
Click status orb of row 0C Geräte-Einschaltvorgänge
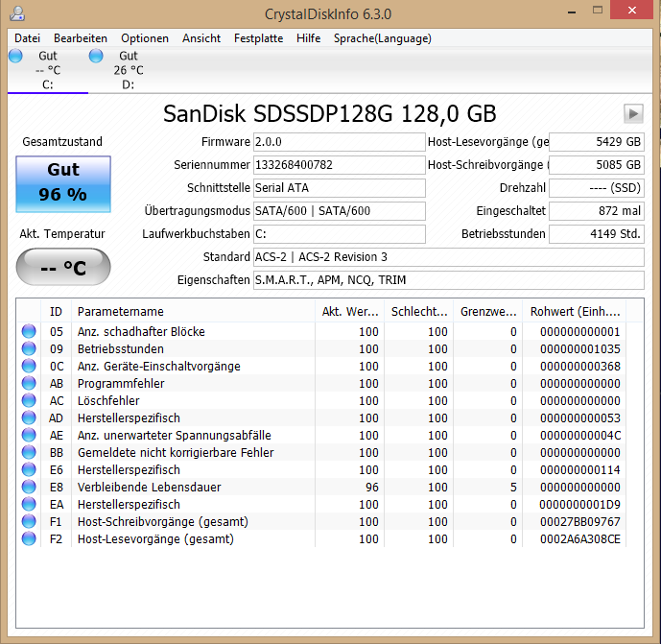pos(29,366)
